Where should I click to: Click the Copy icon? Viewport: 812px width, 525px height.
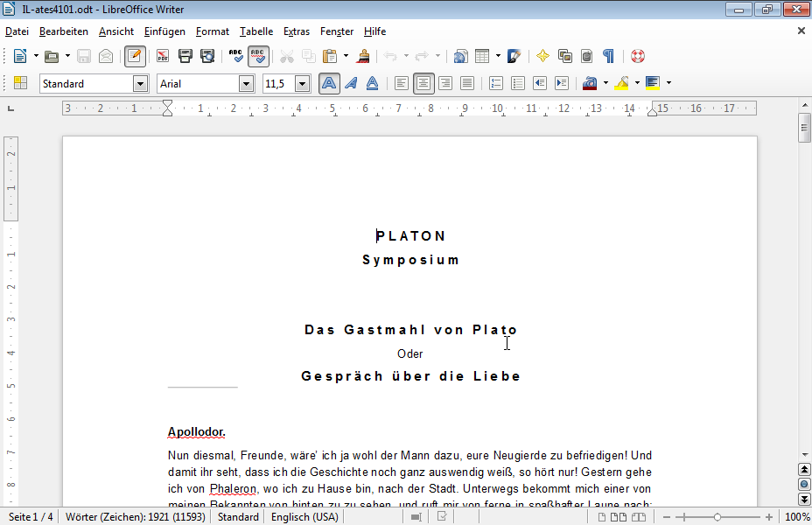[x=309, y=56]
